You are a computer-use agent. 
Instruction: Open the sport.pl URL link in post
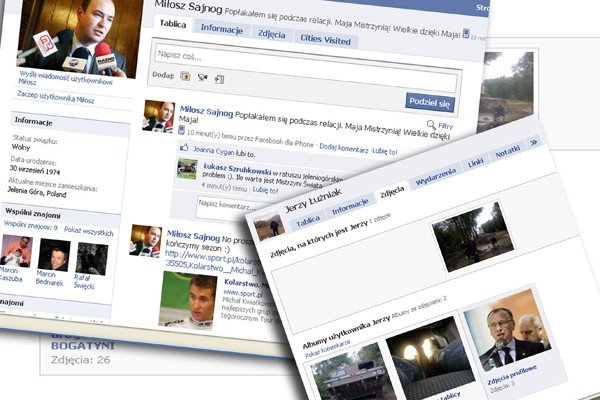pyautogui.click(x=212, y=261)
